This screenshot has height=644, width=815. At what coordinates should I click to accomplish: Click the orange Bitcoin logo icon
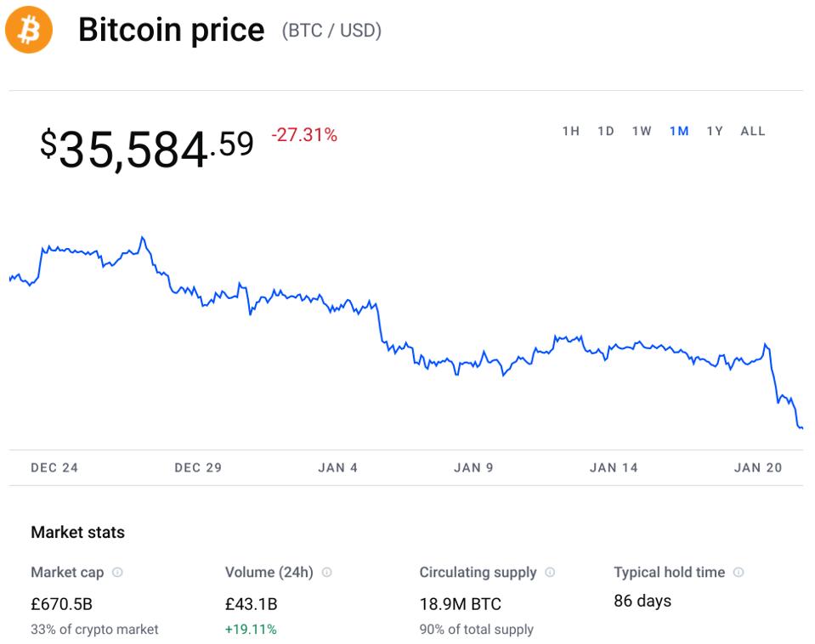(29, 30)
